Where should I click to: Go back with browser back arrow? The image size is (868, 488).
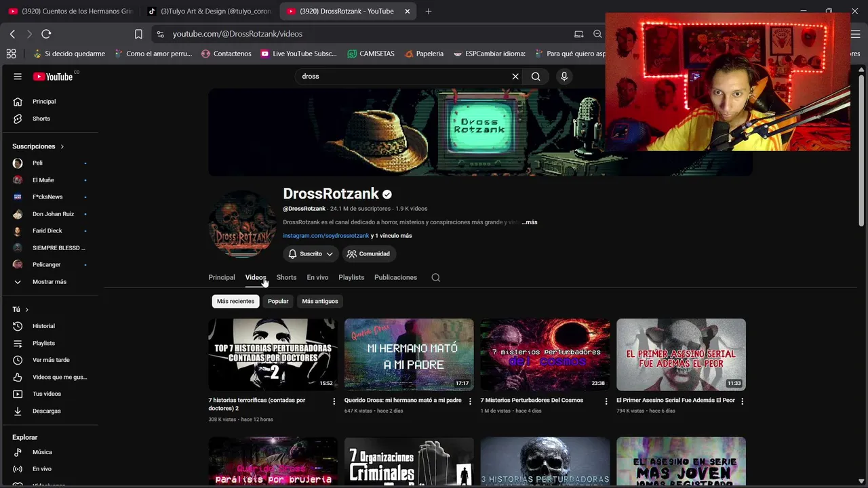point(12,34)
